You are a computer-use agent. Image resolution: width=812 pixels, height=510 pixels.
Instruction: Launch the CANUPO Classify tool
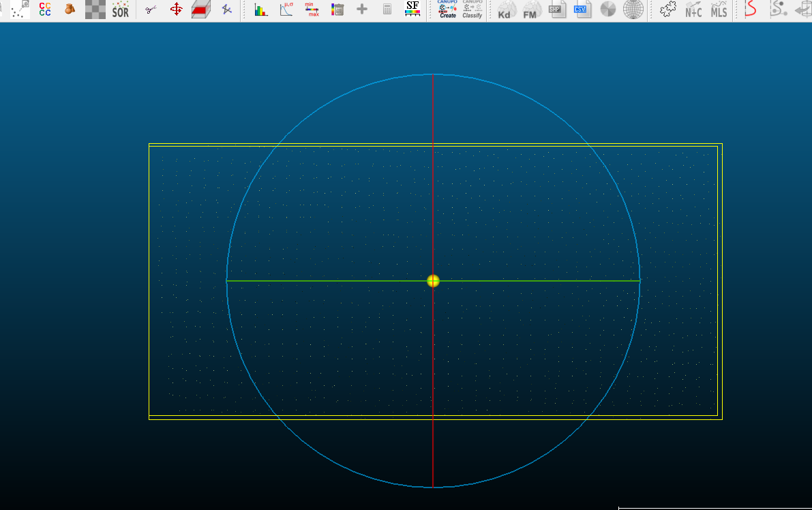[x=472, y=10]
